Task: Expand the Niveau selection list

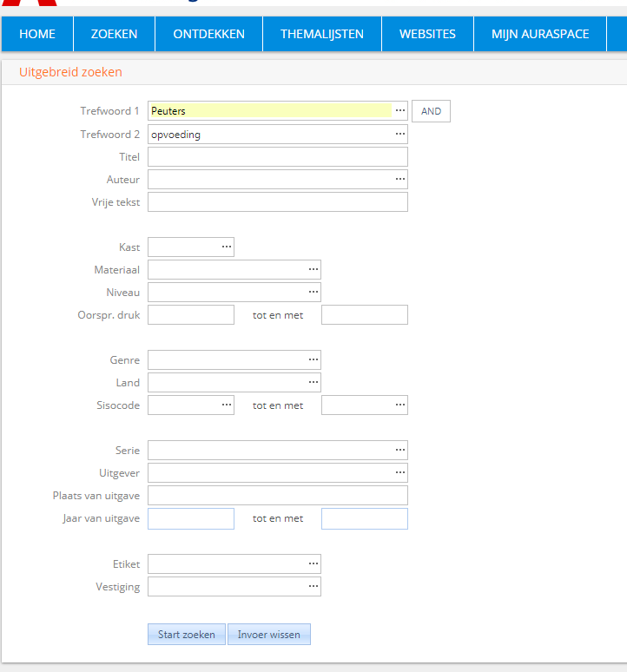Action: [x=313, y=292]
